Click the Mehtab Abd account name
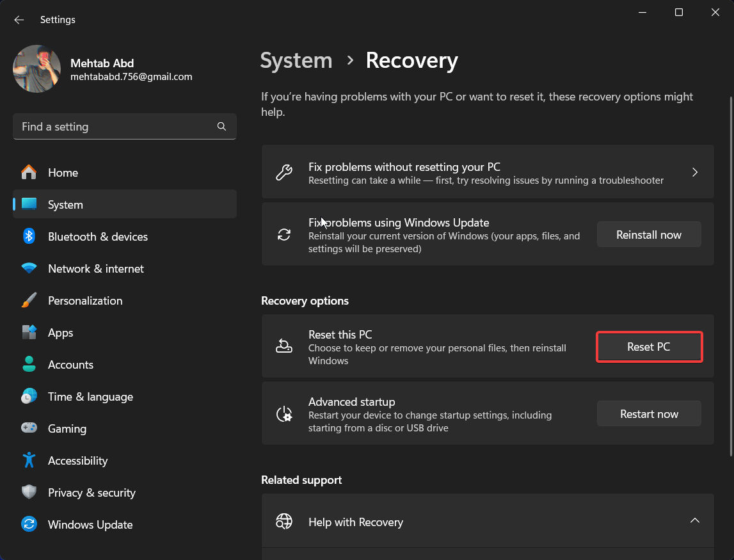This screenshot has width=734, height=560. pos(102,63)
